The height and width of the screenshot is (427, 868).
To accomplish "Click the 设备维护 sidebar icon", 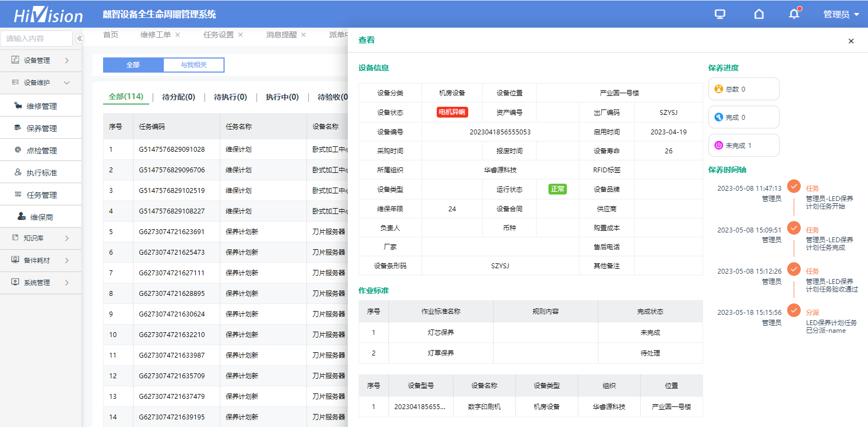I will [15, 82].
